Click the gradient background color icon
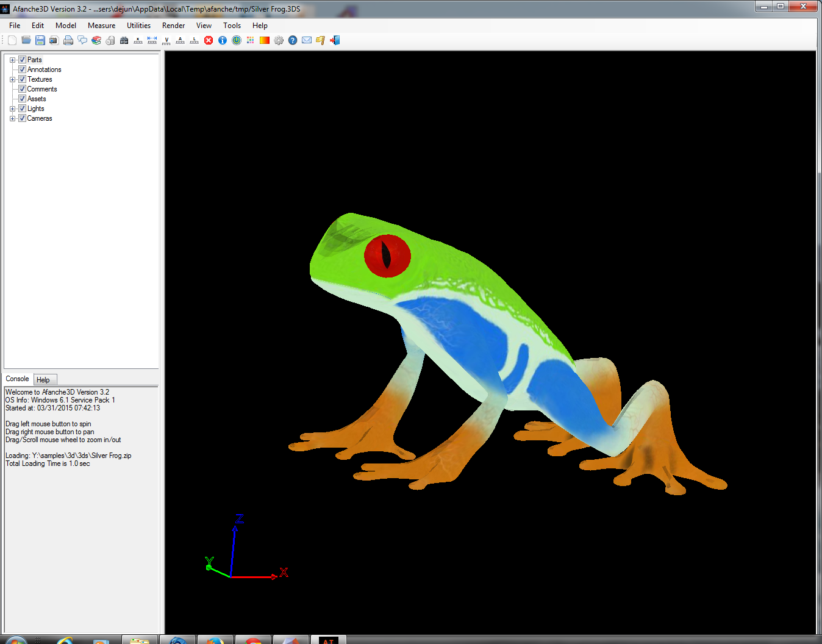This screenshot has width=822, height=644. pos(265,40)
